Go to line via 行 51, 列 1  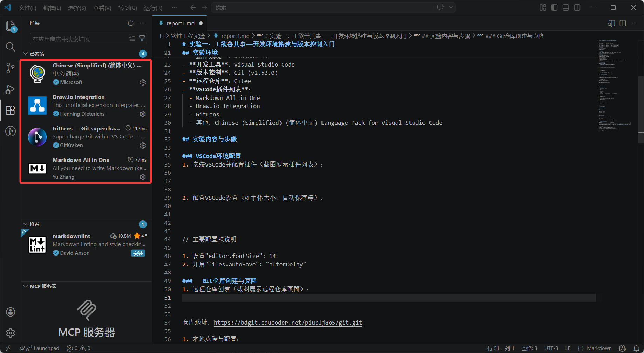(501, 348)
